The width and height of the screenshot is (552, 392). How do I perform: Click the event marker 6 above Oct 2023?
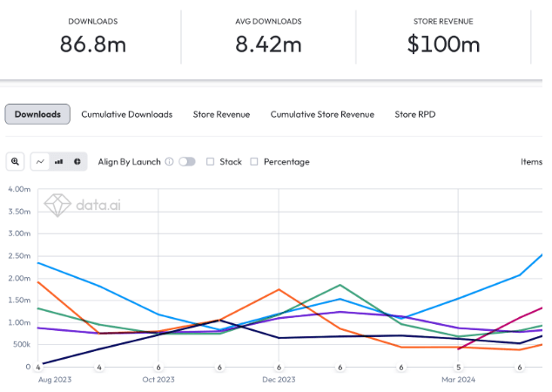pos(158,368)
